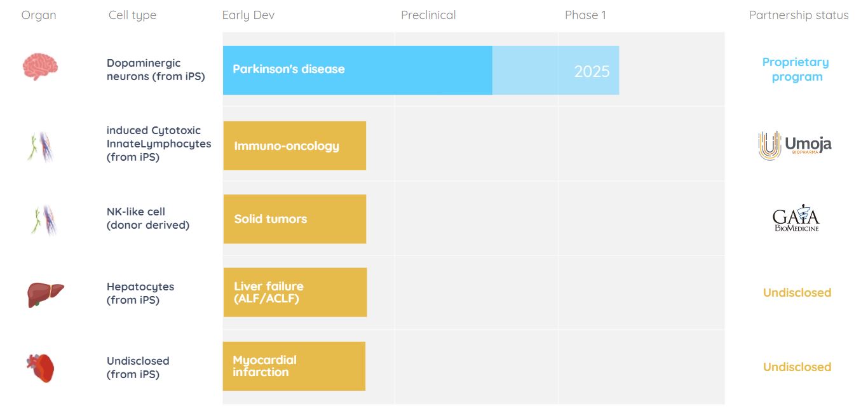Select the immune cell icon beside NK-like cell
Image resolution: width=868 pixels, height=413 pixels.
[43, 220]
